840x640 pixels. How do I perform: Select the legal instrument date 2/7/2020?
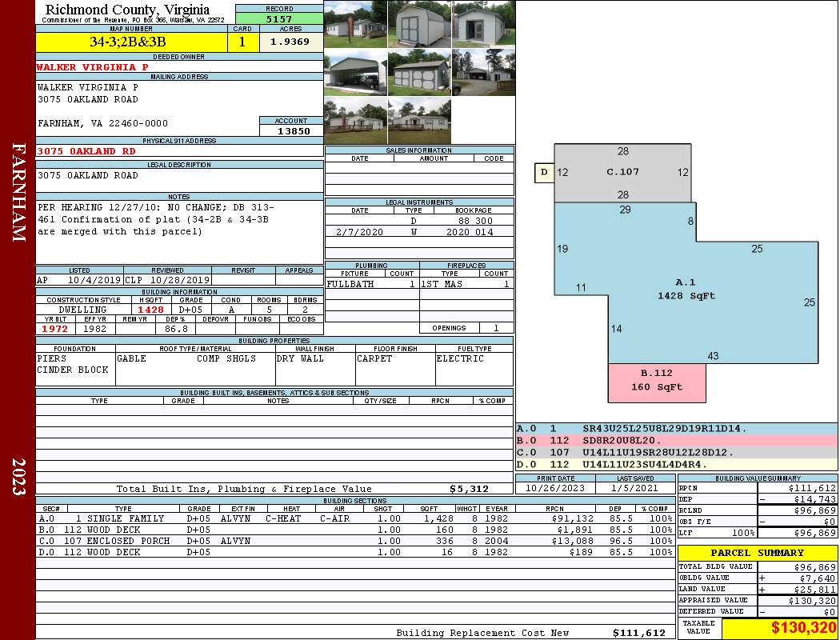(x=359, y=232)
